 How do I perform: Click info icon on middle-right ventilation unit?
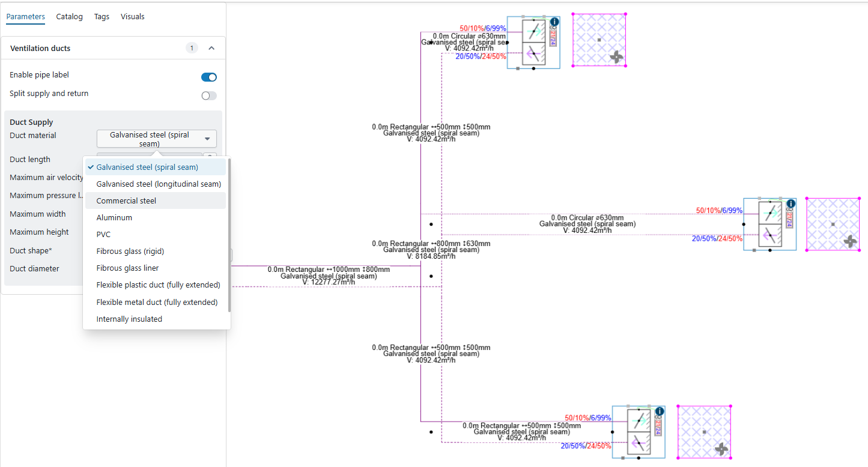[x=791, y=203]
